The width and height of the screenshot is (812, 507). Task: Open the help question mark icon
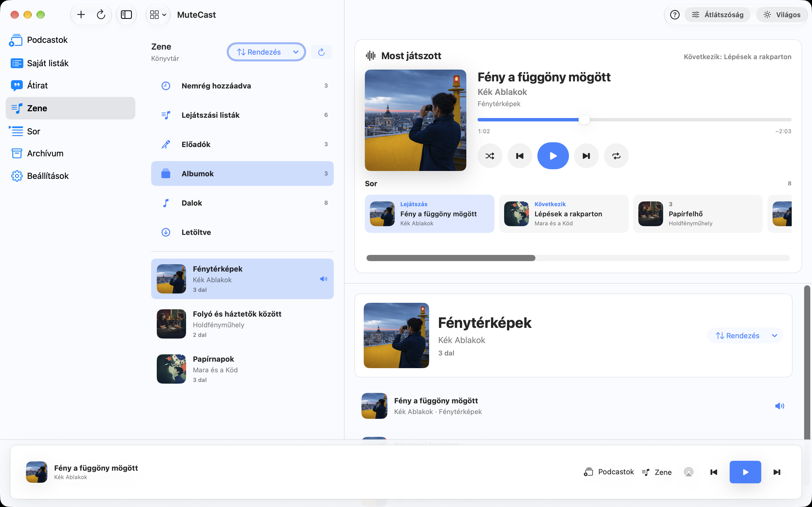coord(674,15)
